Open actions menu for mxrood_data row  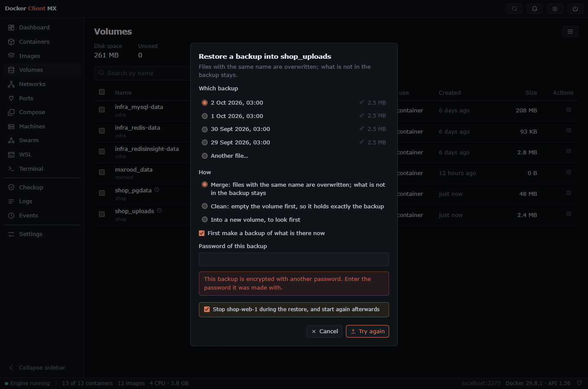tap(569, 172)
